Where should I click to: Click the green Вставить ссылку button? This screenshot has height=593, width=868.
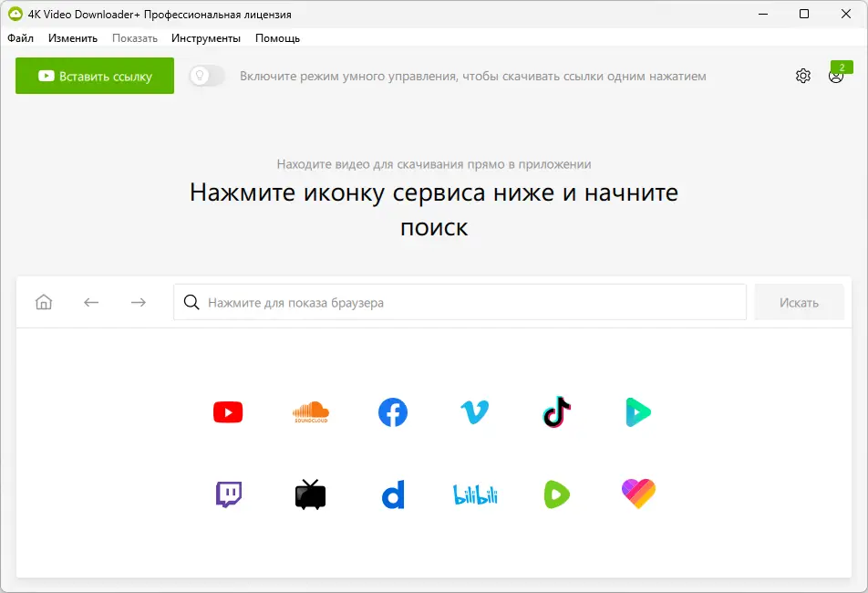(x=94, y=76)
